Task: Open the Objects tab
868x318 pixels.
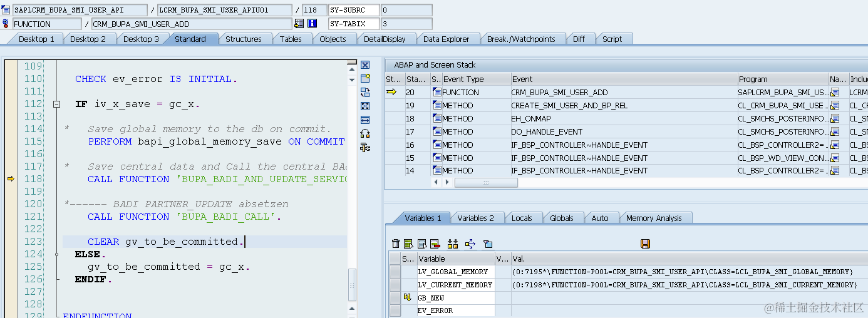Action: point(333,39)
